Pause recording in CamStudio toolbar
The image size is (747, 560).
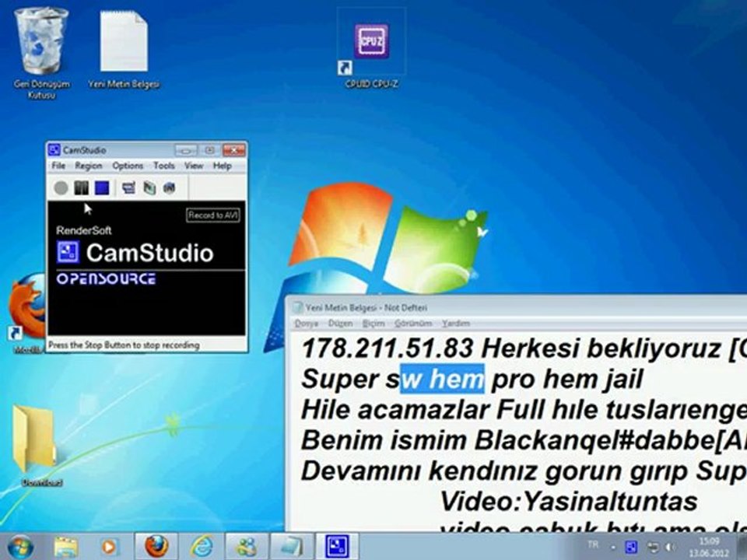pyautogui.click(x=81, y=188)
